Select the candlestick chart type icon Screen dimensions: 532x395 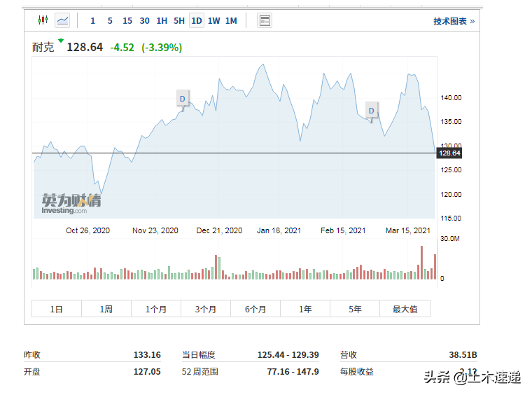click(43, 20)
